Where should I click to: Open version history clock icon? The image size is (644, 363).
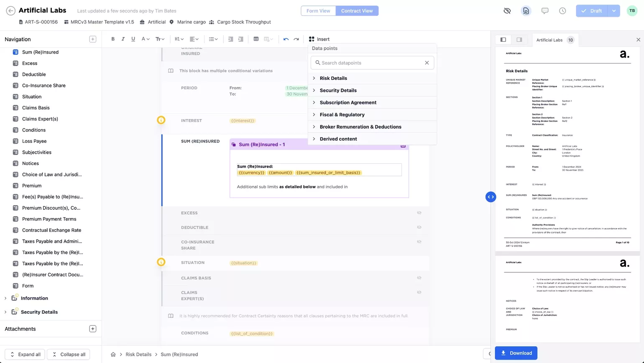562,11
